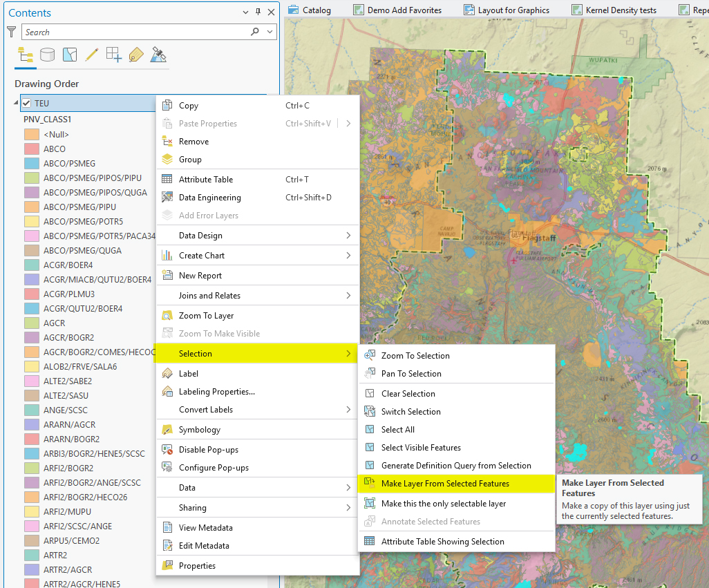Open the Layout for Graphics tab
Image resolution: width=709 pixels, height=588 pixels.
click(507, 10)
